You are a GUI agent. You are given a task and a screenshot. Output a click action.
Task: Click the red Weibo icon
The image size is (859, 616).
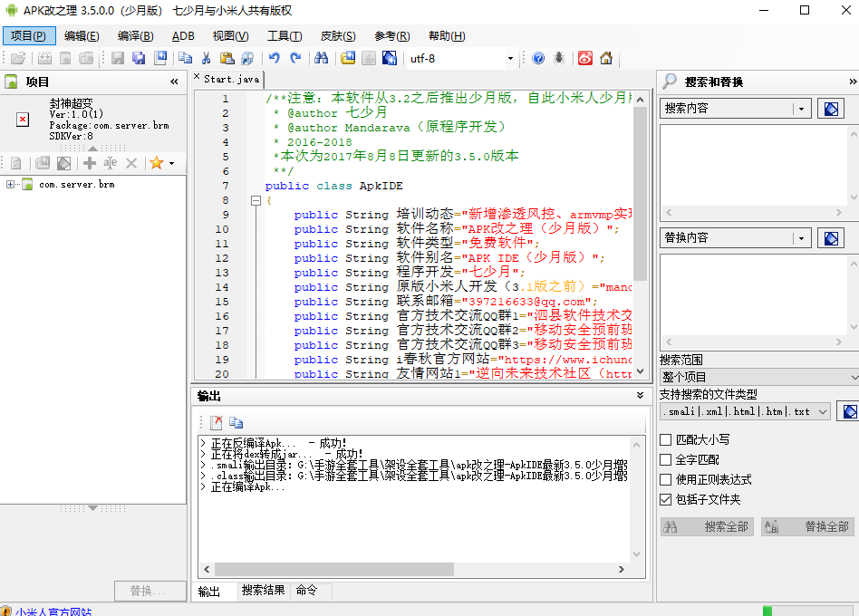click(x=585, y=58)
